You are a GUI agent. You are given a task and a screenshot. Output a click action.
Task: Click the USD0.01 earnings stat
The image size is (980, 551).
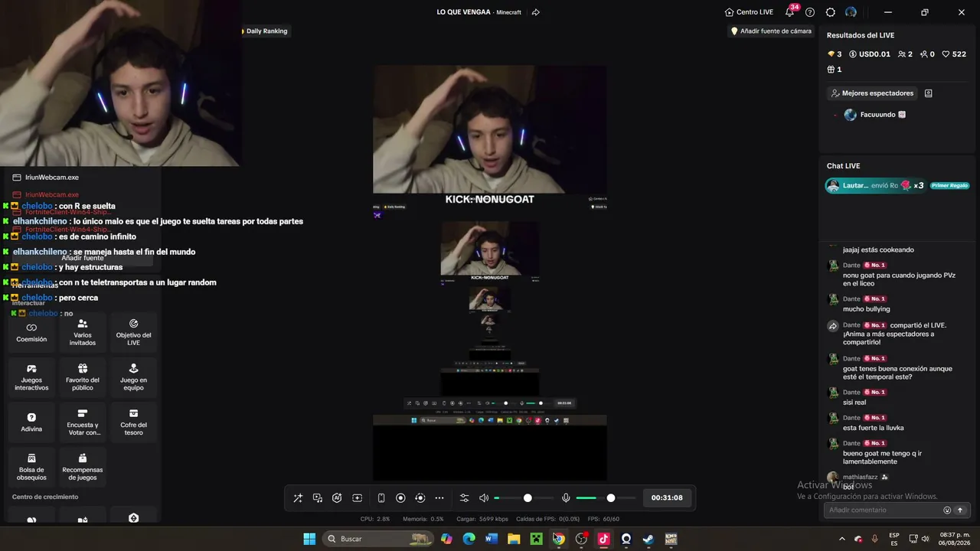click(x=870, y=54)
